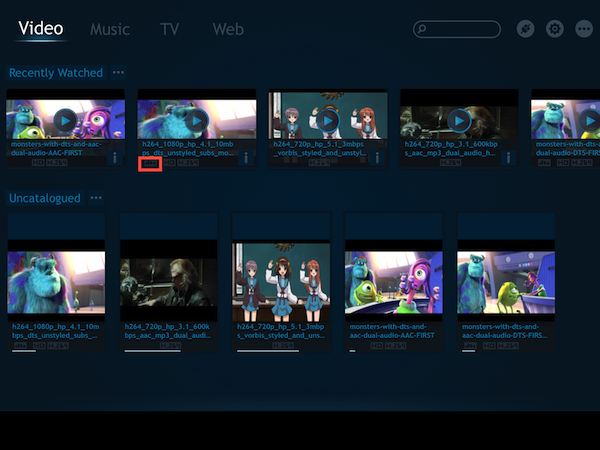Switch to the TV tab
Screen dimensions: 600x450
click(x=170, y=29)
